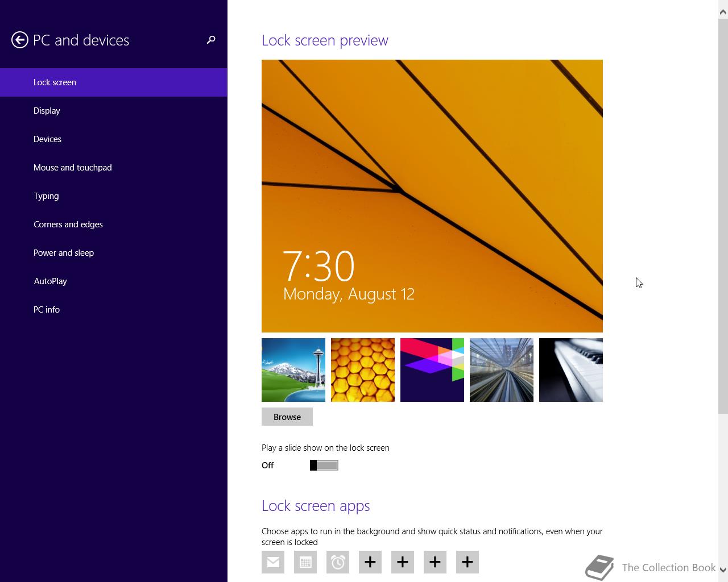Click the 'Choose apps to run in the background' description
Image resolution: width=728 pixels, height=582 pixels.
coord(432,537)
